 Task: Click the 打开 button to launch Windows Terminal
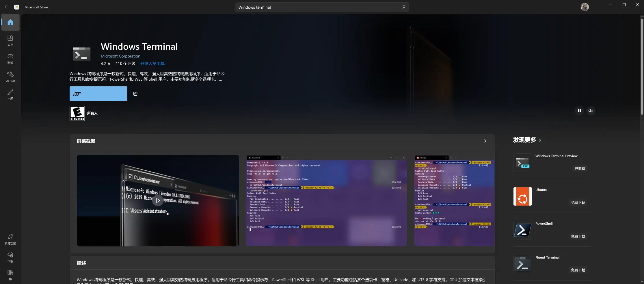[x=98, y=94]
